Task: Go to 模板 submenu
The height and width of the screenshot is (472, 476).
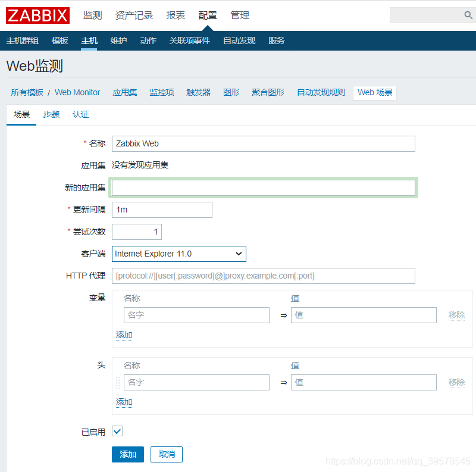Action: [x=59, y=40]
